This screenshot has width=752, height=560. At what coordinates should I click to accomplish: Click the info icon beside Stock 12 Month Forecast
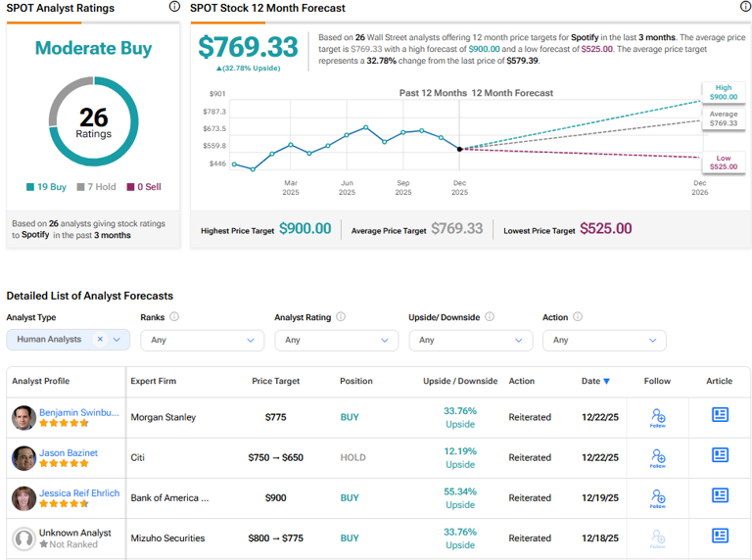pos(745,7)
